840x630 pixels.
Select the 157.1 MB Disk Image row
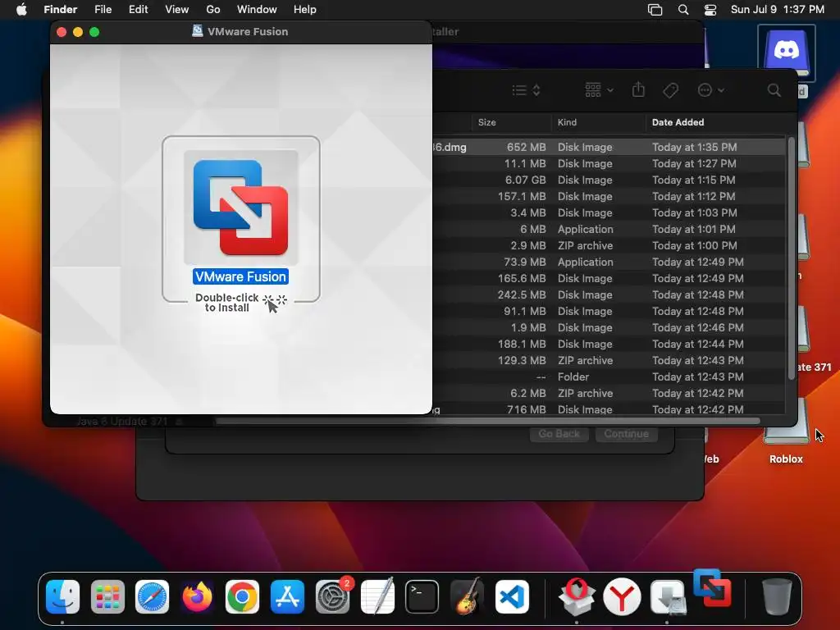pos(609,196)
